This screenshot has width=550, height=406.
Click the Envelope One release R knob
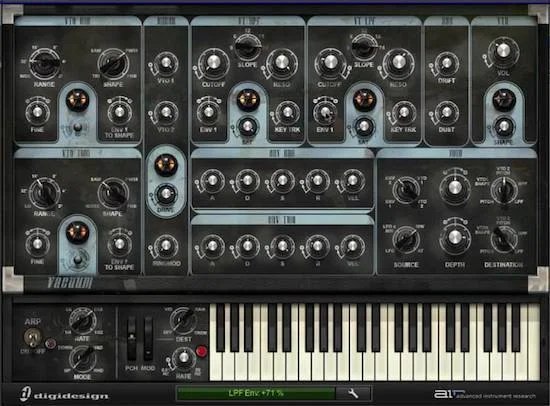coord(317,180)
